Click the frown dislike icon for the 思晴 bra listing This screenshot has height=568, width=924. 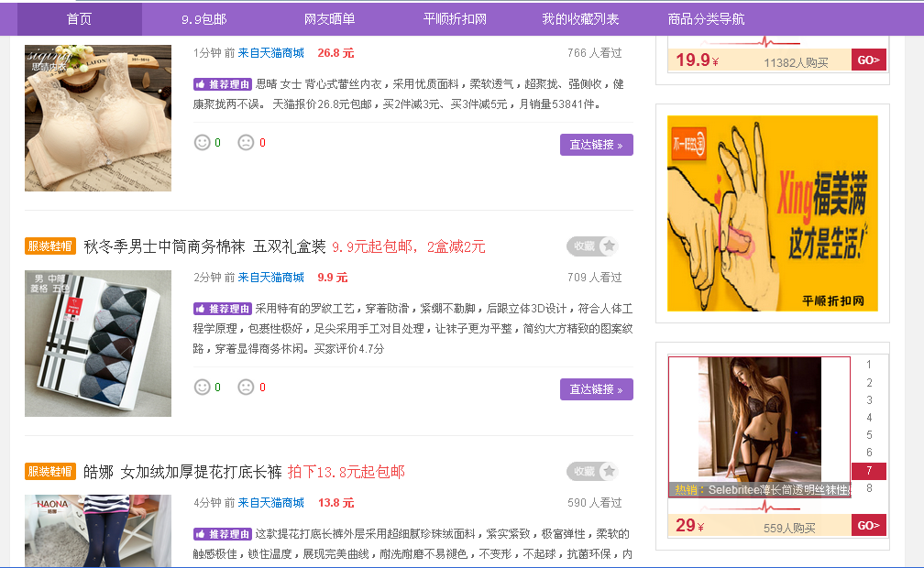(246, 143)
